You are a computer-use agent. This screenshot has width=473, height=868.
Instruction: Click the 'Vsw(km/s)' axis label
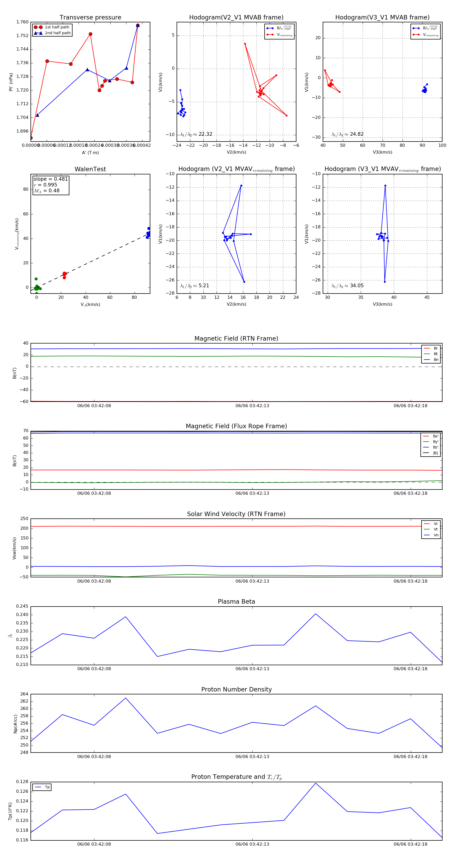(14, 549)
